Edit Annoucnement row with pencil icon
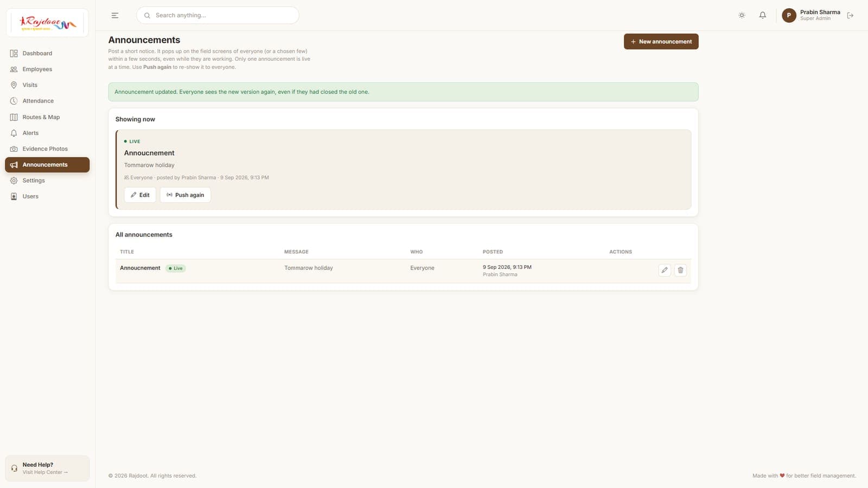The image size is (868, 488). coord(664,270)
